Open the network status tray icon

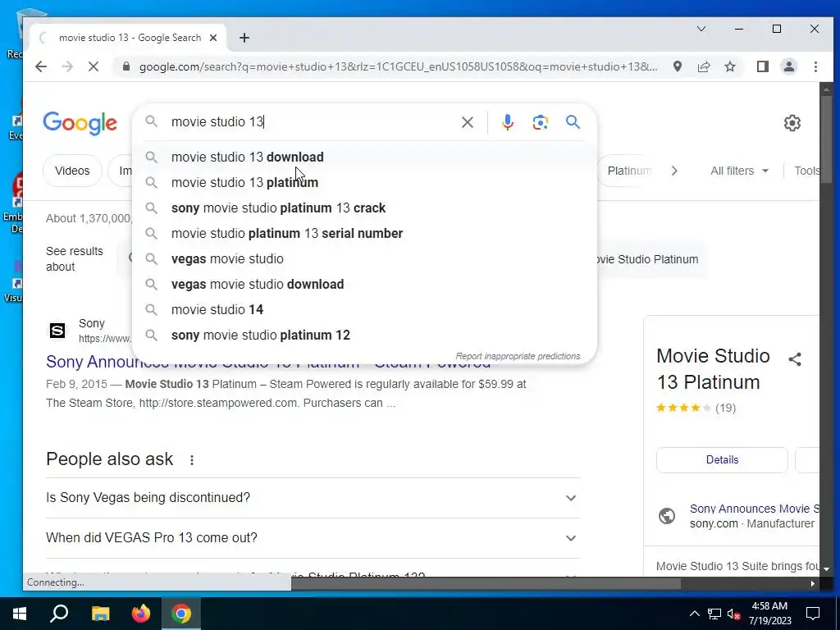(x=714, y=614)
